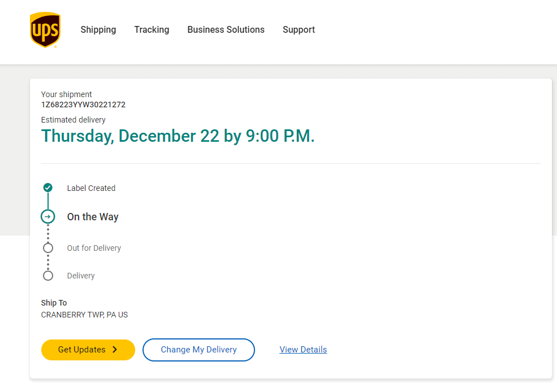Click the Delivery status text
The width and height of the screenshot is (557, 392).
point(81,276)
